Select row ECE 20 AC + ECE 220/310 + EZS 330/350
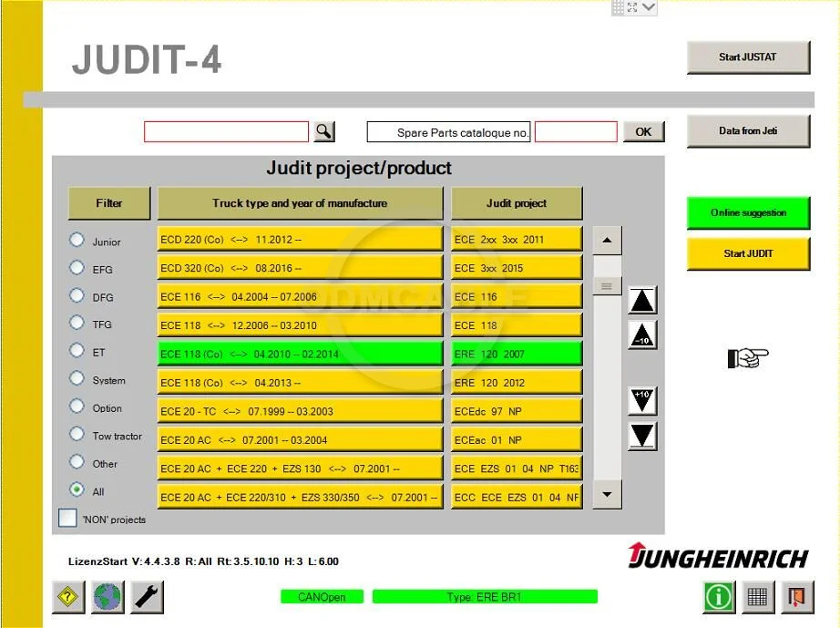This screenshot has width=840, height=628. pos(300,498)
